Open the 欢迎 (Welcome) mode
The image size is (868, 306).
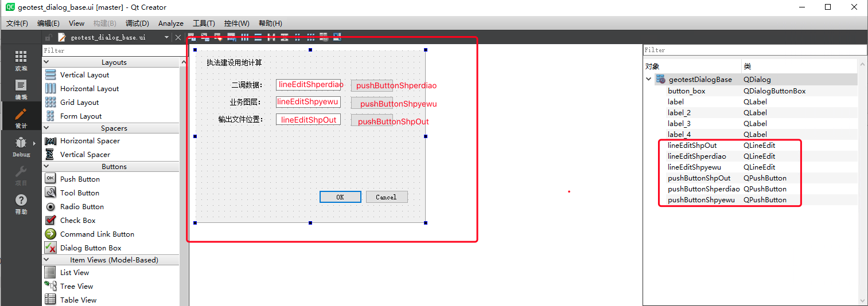point(21,60)
